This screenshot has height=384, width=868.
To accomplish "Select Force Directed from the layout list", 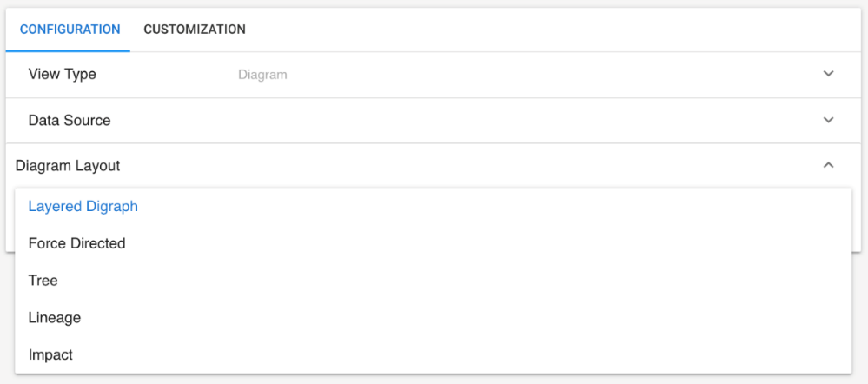I will point(76,244).
